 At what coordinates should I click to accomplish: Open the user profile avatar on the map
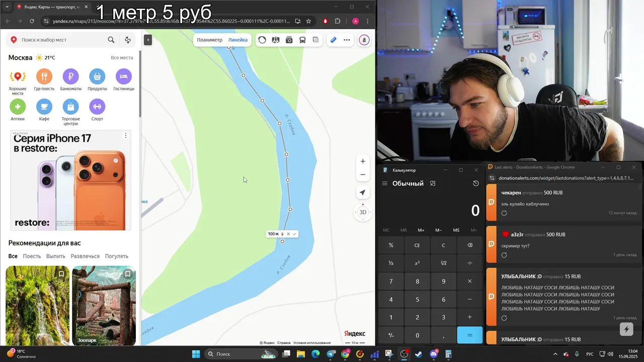tap(365, 40)
